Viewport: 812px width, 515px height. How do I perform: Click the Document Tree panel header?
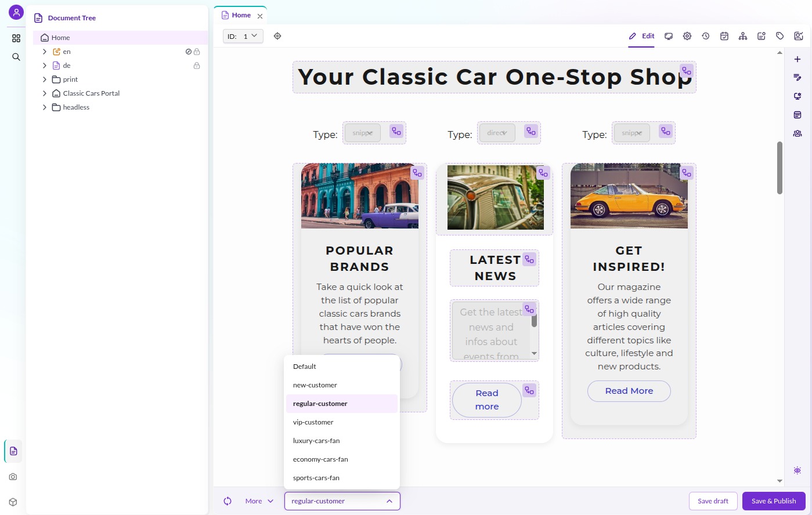pos(72,18)
